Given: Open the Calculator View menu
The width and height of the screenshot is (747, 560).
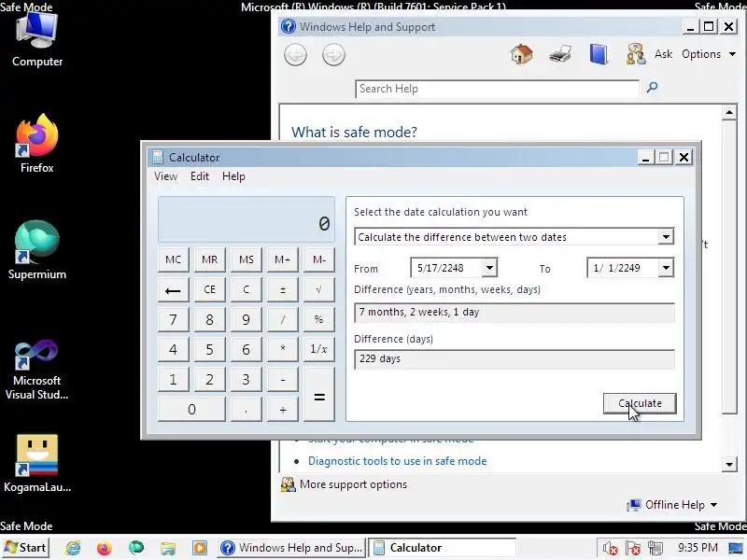Looking at the screenshot, I should pos(165,176).
